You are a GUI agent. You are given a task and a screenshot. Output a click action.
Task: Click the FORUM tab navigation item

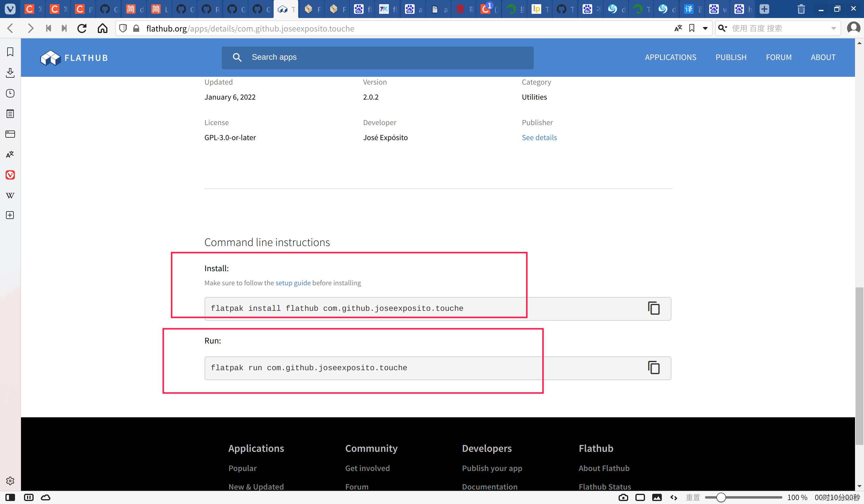pyautogui.click(x=778, y=57)
